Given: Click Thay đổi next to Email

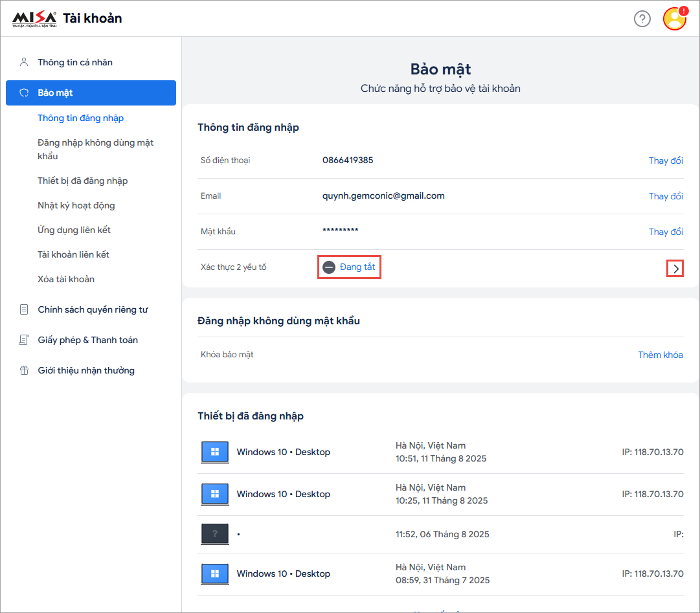Looking at the screenshot, I should point(666,196).
